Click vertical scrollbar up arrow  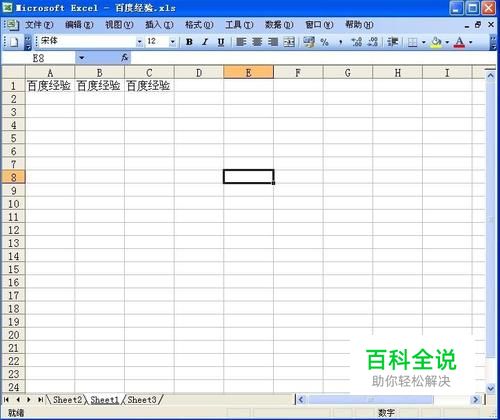point(490,76)
